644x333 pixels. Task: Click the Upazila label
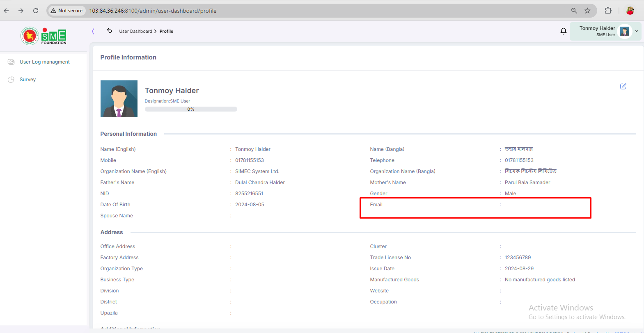109,313
